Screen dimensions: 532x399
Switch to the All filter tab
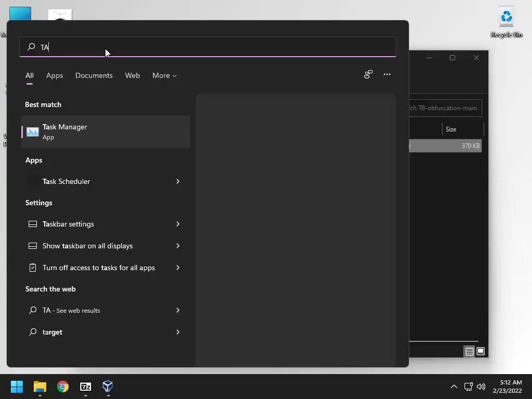pyautogui.click(x=30, y=75)
